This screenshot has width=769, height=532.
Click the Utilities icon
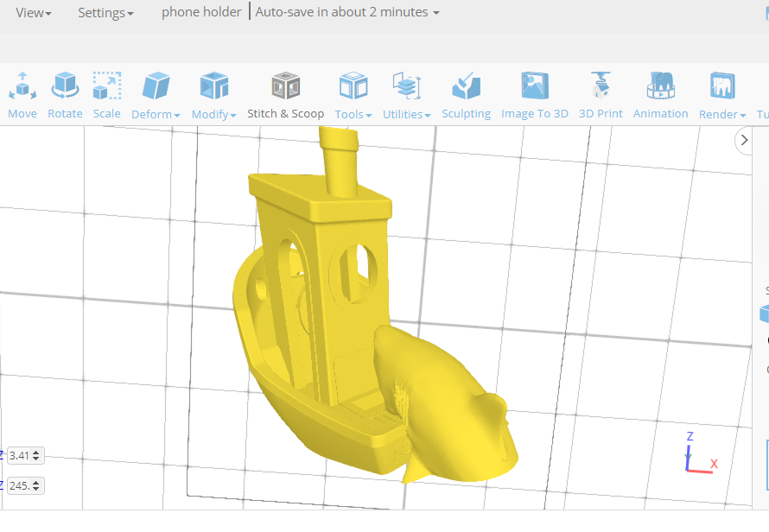point(407,85)
